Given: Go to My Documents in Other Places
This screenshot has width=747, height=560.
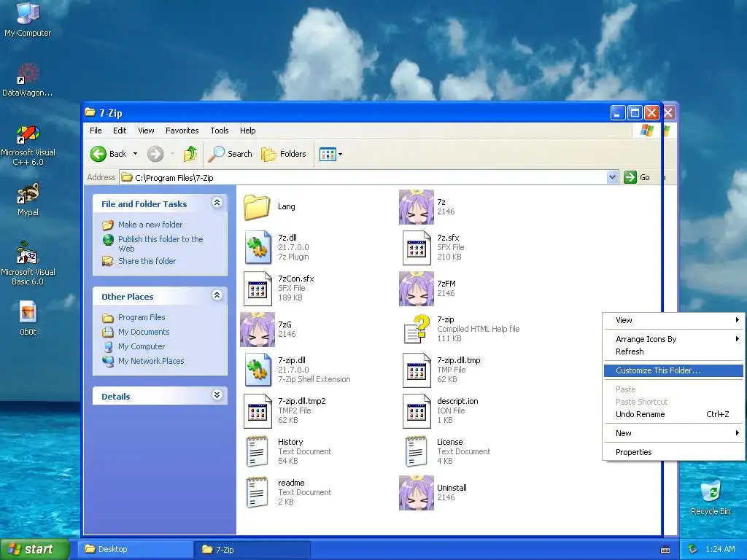Looking at the screenshot, I should tap(144, 332).
